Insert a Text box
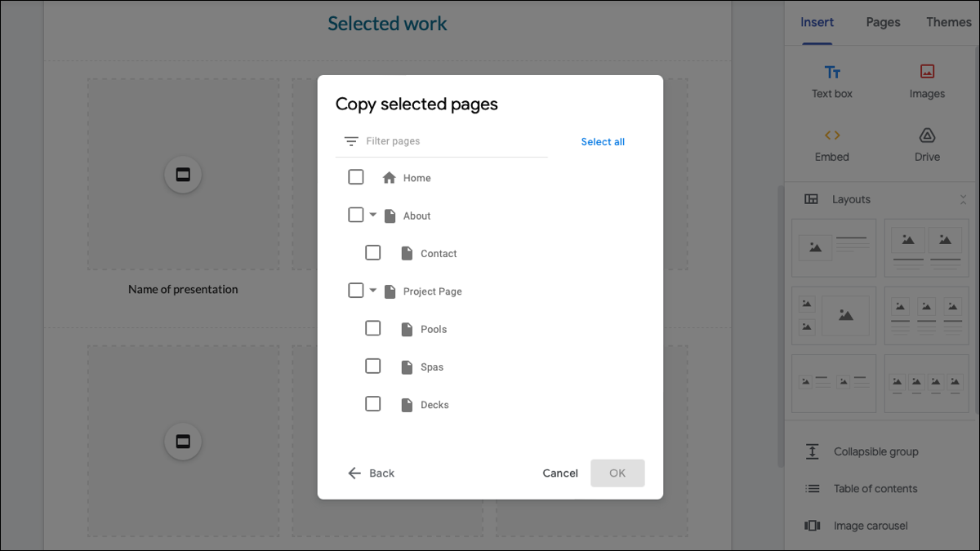 tap(831, 80)
